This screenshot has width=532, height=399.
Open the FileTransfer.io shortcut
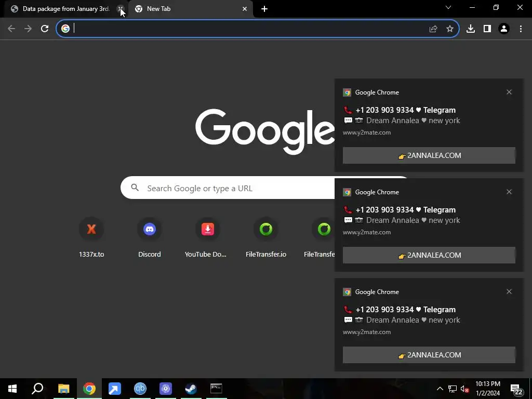pyautogui.click(x=266, y=237)
